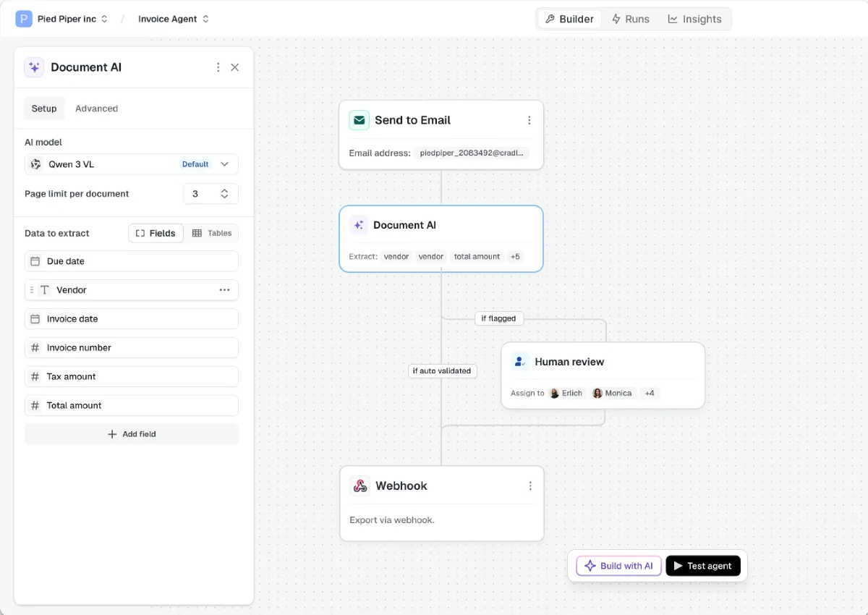This screenshot has height=615, width=868.
Task: Switch to the Builder tab
Action: pos(569,19)
